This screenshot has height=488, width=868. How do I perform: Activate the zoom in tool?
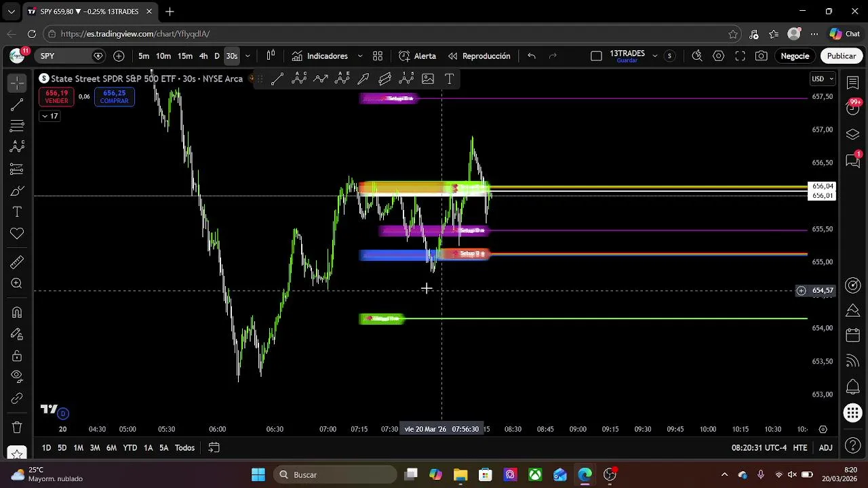[x=17, y=284]
